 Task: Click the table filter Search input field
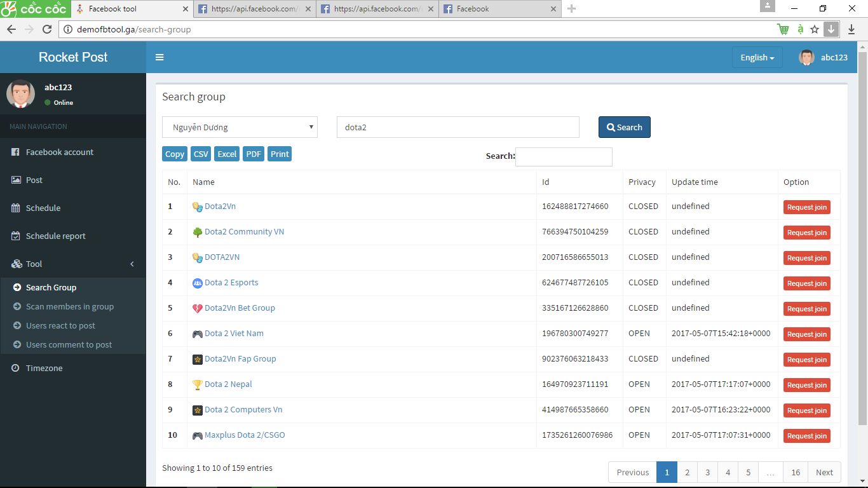point(564,157)
